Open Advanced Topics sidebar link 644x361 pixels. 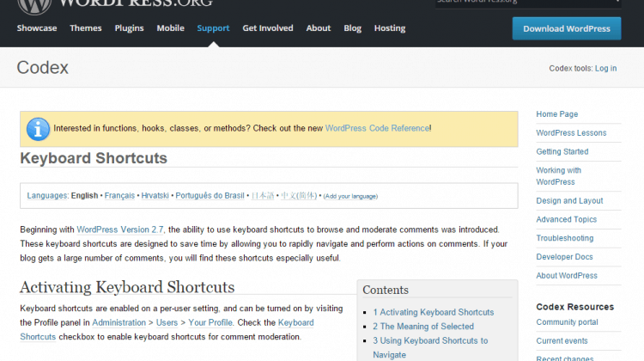tap(566, 219)
